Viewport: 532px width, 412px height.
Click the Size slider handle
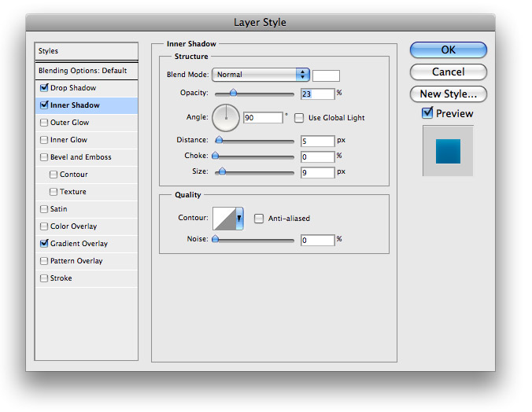(x=222, y=171)
